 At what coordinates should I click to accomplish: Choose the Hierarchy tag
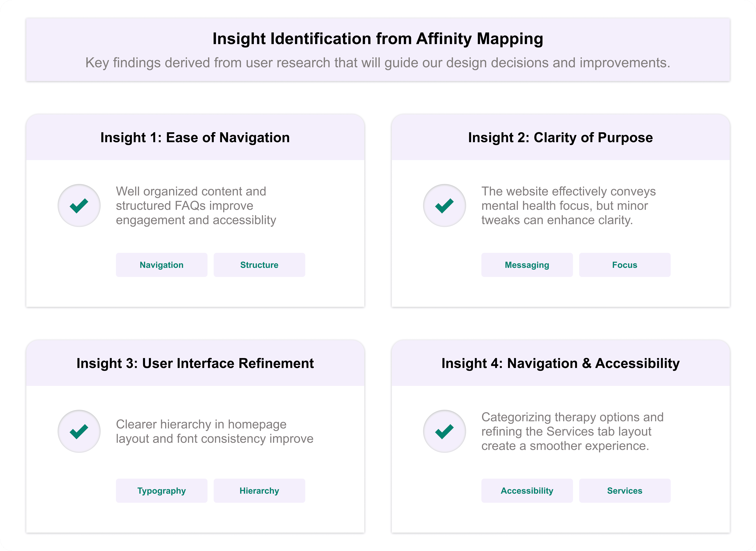pos(259,491)
